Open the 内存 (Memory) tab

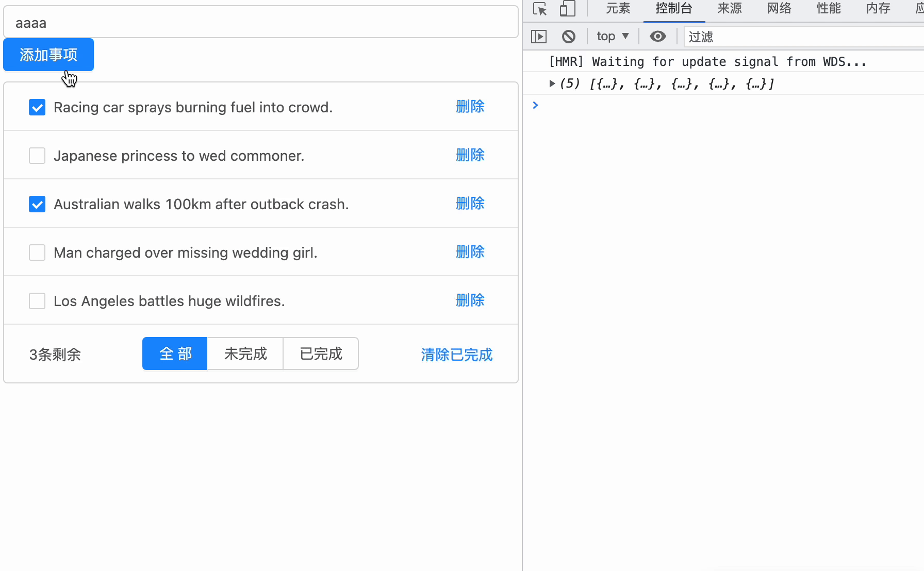pos(878,9)
